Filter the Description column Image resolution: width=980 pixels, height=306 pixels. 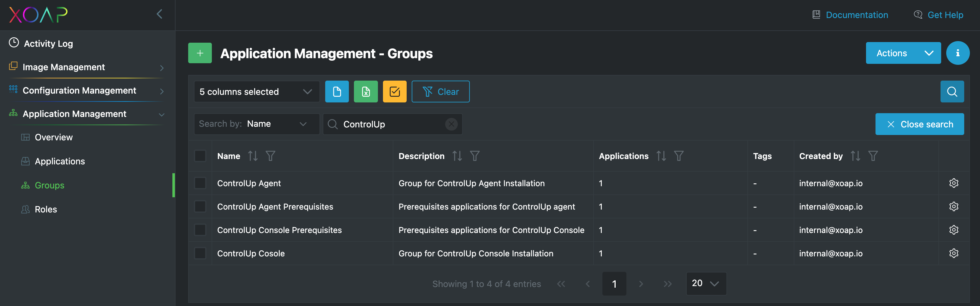[x=475, y=156]
